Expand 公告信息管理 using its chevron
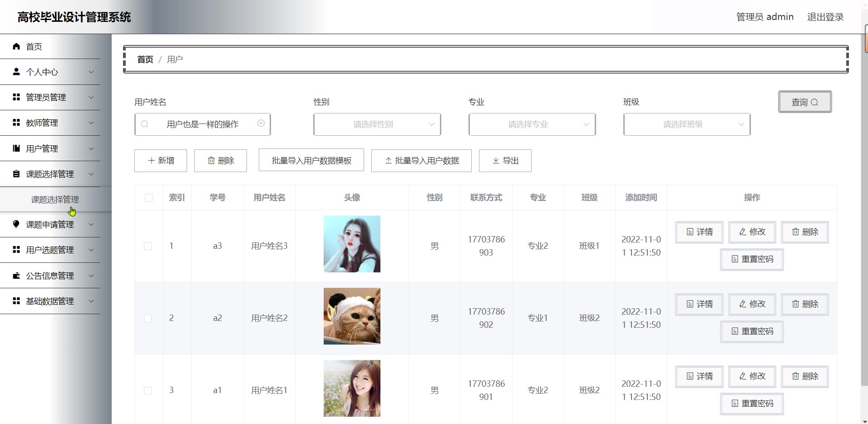 click(91, 276)
